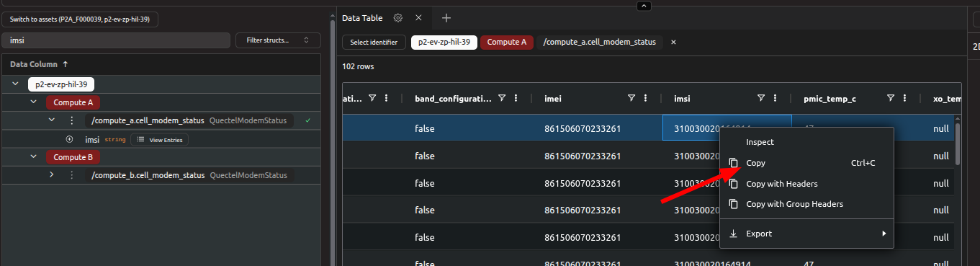
Task: Click Compute B label in tree
Action: pyautogui.click(x=73, y=156)
